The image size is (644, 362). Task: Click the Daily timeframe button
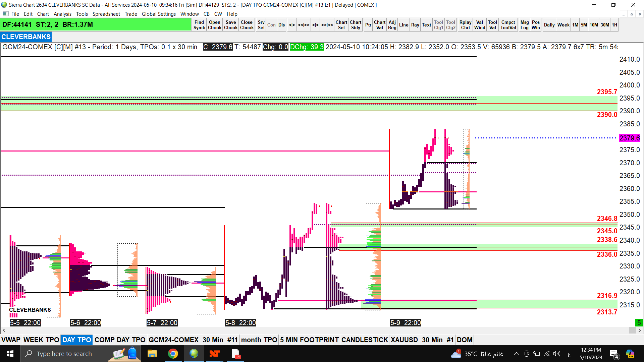(x=549, y=25)
